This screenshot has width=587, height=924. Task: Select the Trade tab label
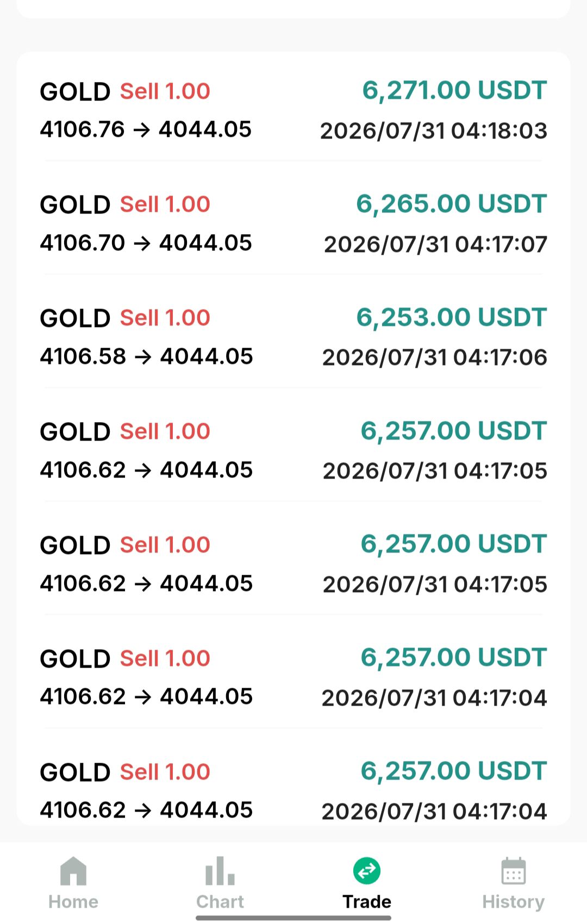point(367,902)
